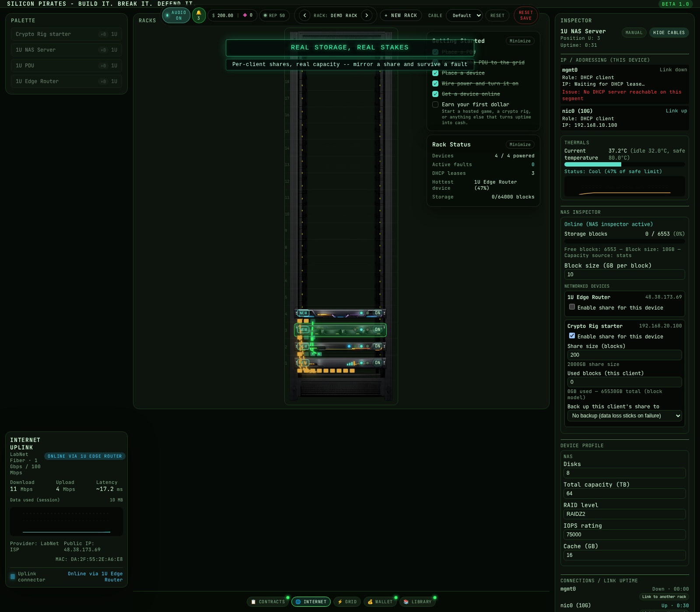Uncheck the Wire power and turn it on step
Image resolution: width=700 pixels, height=612 pixels.
pyautogui.click(x=435, y=83)
